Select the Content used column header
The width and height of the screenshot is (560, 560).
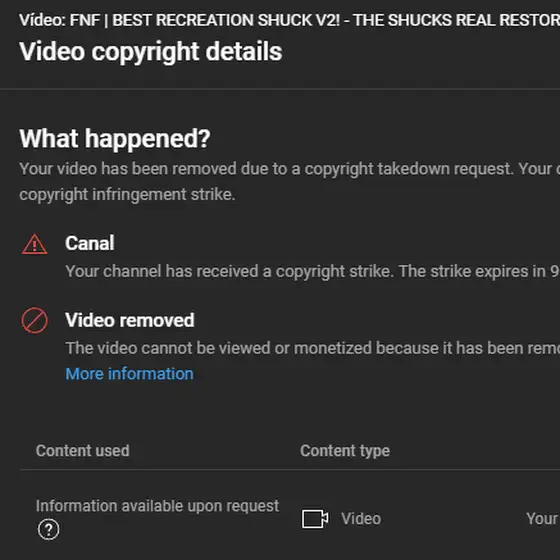tap(82, 451)
